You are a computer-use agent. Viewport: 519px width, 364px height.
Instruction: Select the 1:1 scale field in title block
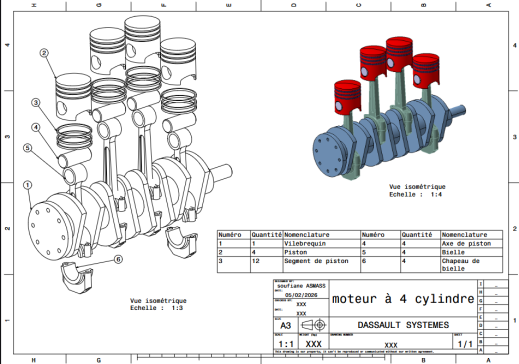286,344
